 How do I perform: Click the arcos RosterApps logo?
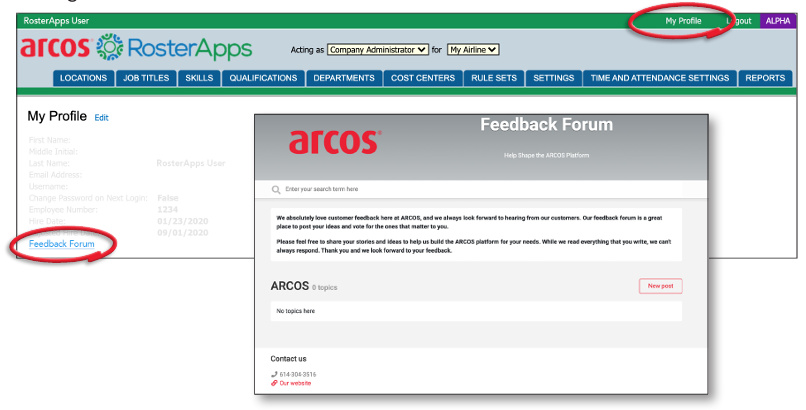click(x=136, y=48)
